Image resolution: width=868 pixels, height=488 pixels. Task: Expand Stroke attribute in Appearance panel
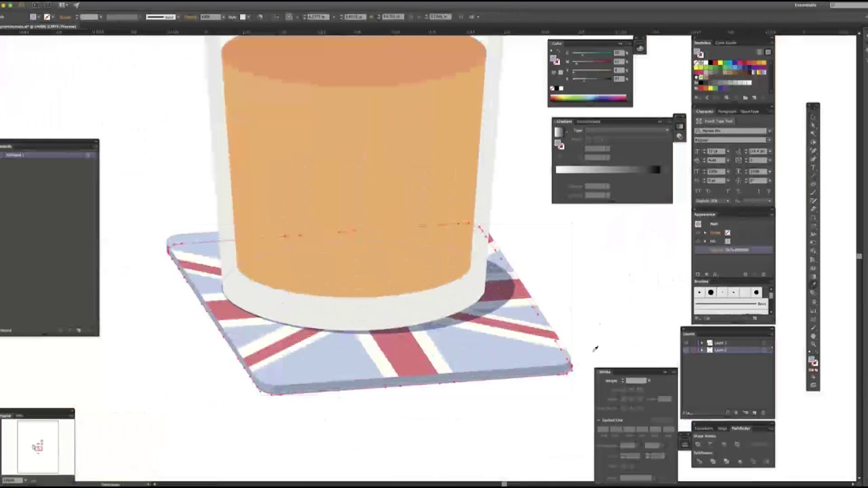(x=705, y=232)
